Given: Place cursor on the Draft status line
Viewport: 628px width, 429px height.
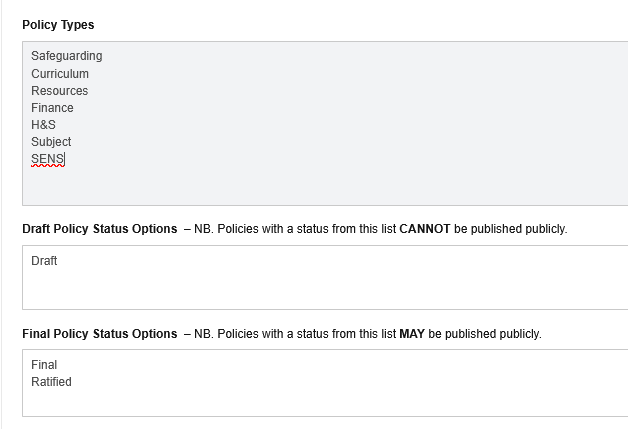Looking at the screenshot, I should [x=44, y=261].
